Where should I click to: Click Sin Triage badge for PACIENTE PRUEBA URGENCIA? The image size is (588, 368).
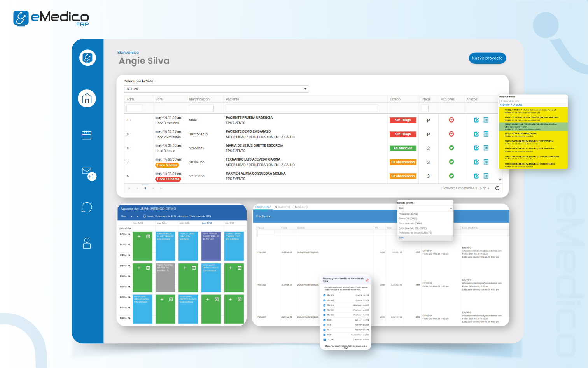pos(403,120)
